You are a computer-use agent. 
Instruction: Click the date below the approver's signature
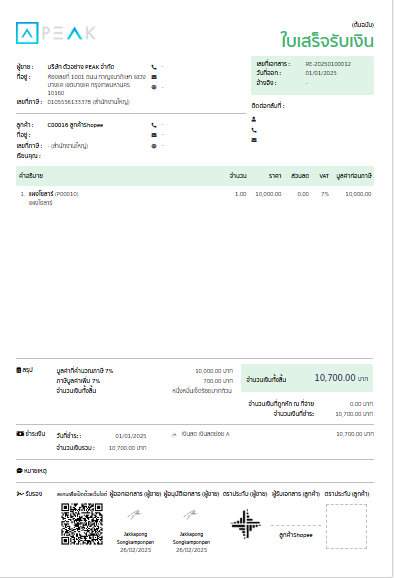[x=191, y=550]
